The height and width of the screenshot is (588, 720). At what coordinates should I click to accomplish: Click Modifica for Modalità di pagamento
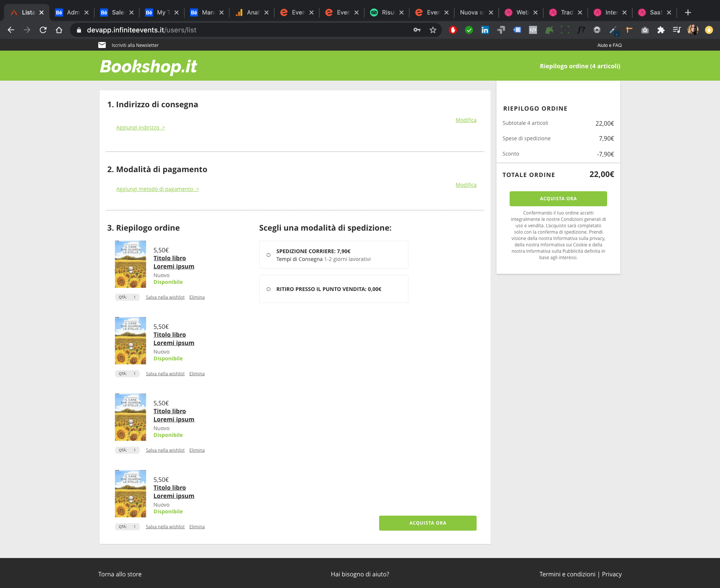click(x=466, y=185)
